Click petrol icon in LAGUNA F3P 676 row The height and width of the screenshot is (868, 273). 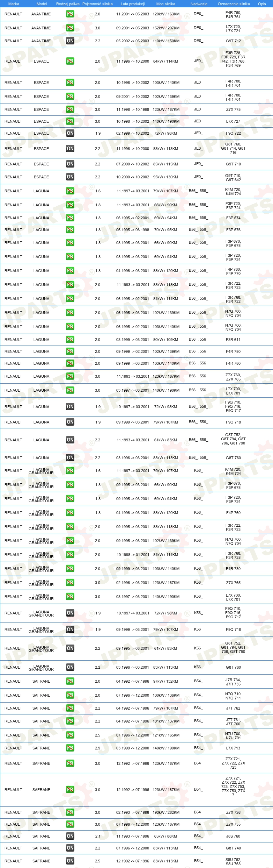pyautogui.click(x=70, y=230)
